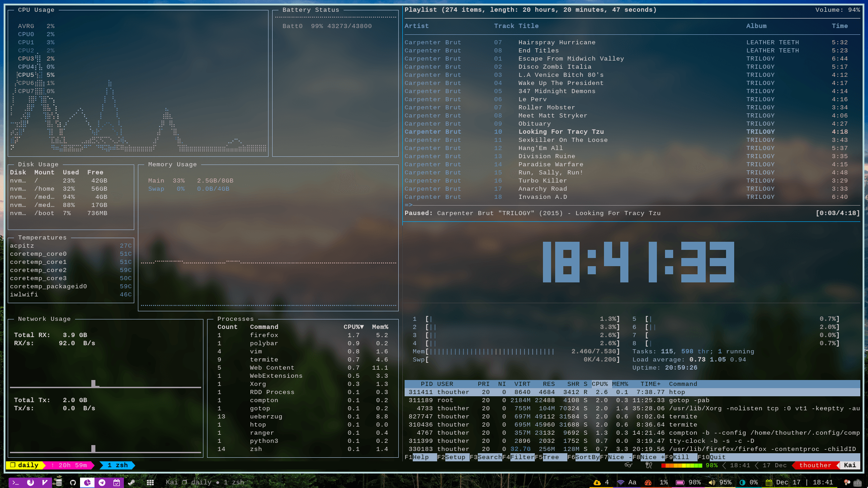The image size is (868, 488).
Task: Open the GitHub workspace icon
Action: (73, 483)
